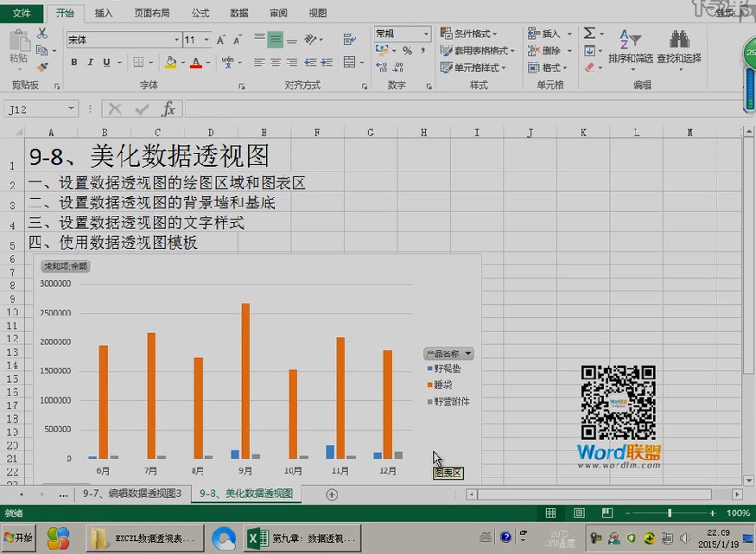Image resolution: width=756 pixels, height=554 pixels.
Task: Click the increase decimal icon
Action: (x=381, y=67)
